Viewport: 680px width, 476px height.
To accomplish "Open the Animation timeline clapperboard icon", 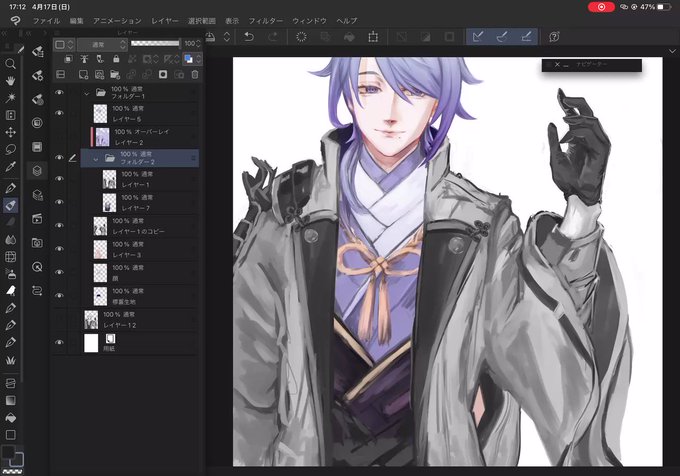I will (x=37, y=219).
